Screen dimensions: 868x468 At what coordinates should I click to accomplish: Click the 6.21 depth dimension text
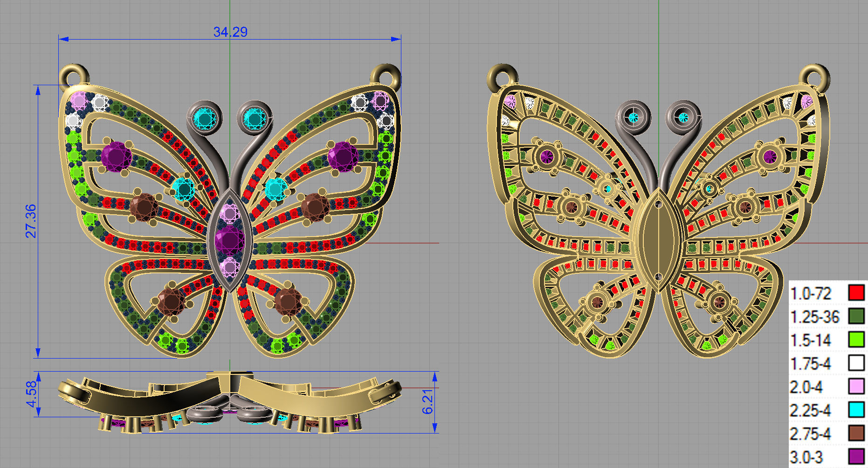click(x=427, y=402)
